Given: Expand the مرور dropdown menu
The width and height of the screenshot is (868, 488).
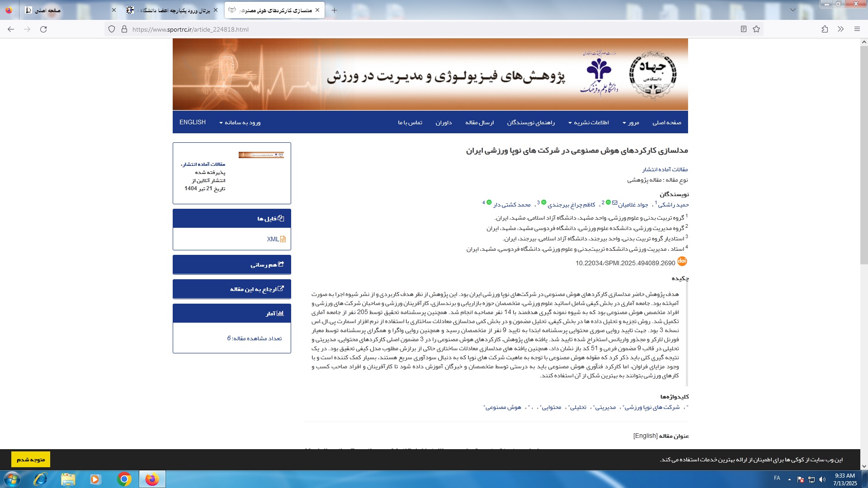Looking at the screenshot, I should 631,122.
